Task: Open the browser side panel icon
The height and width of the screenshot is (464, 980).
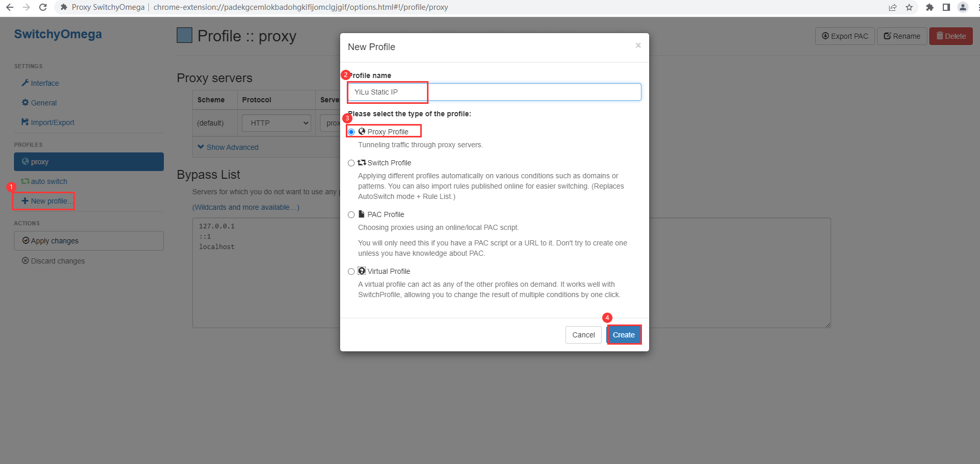Action: pos(946,7)
